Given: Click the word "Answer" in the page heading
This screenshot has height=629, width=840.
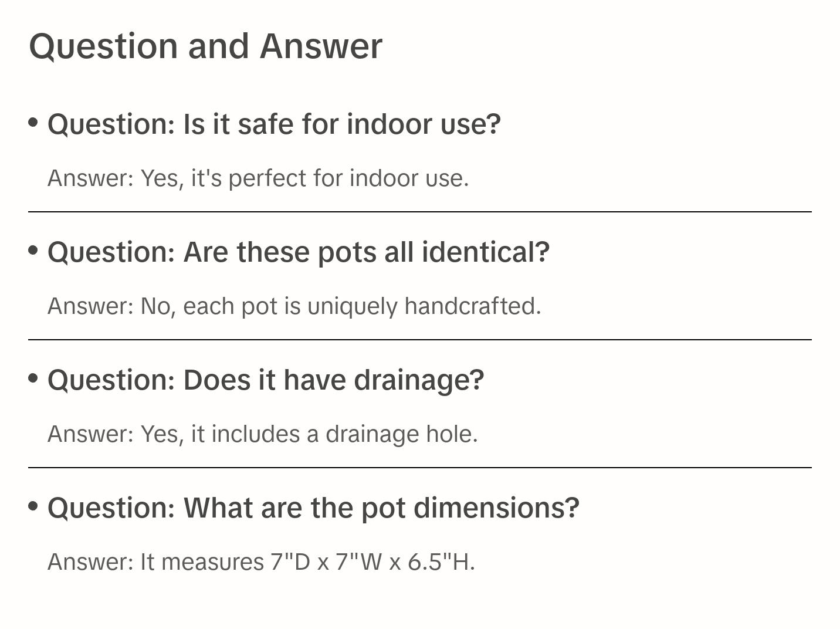Looking at the screenshot, I should 321,46.
